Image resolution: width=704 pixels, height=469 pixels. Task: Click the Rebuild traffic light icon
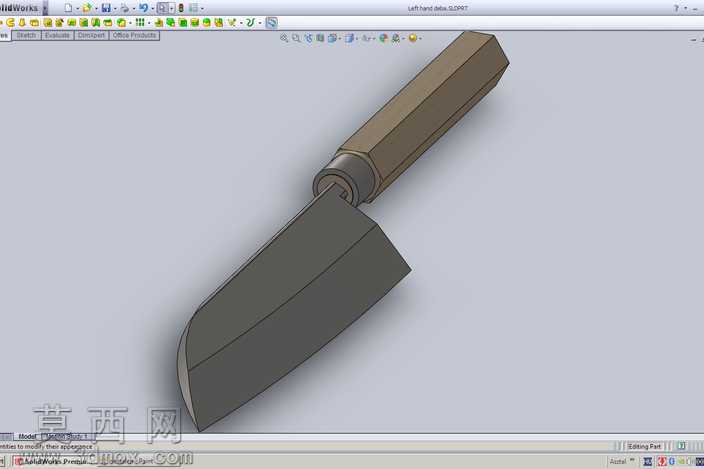181,8
